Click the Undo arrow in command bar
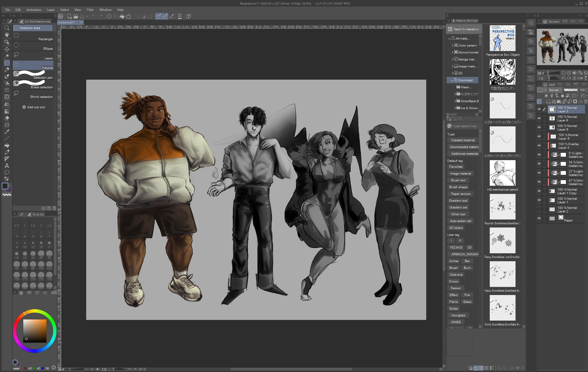Image resolution: width=588 pixels, height=372 pixels. (94, 16)
